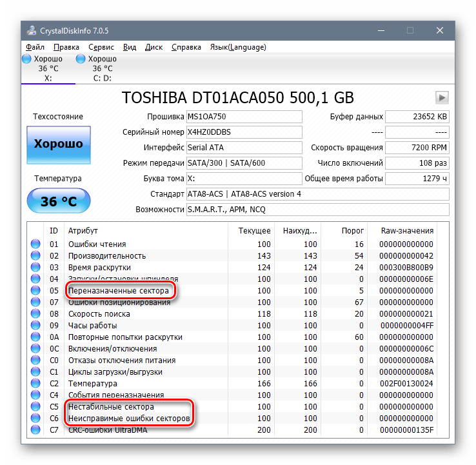Click blue status orb of X: disk
Screen dimensions: 476x465
coord(26,59)
